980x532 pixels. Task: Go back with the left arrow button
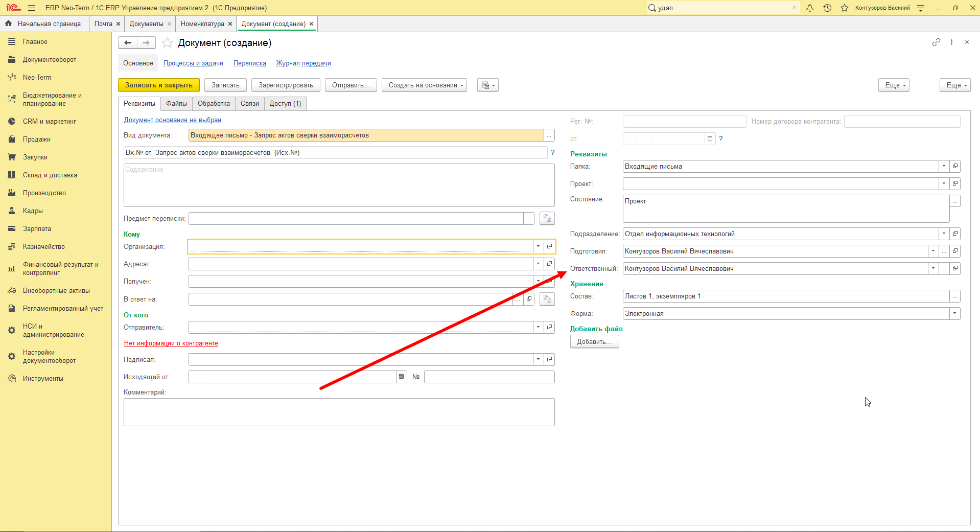point(128,43)
